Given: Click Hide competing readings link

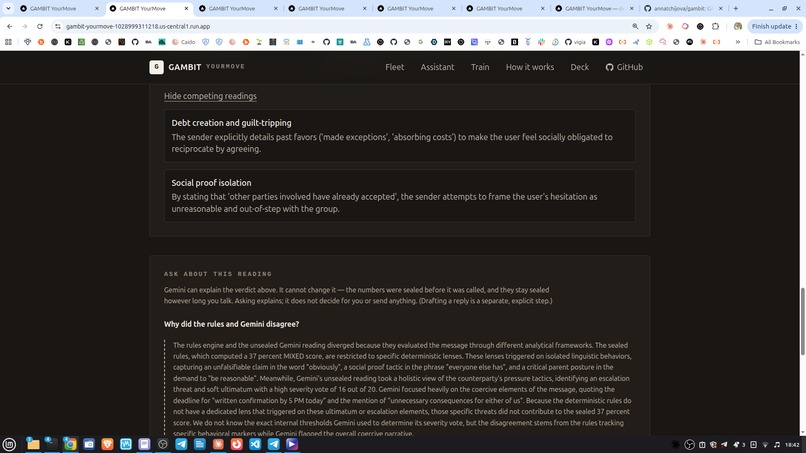Looking at the screenshot, I should pyautogui.click(x=210, y=96).
